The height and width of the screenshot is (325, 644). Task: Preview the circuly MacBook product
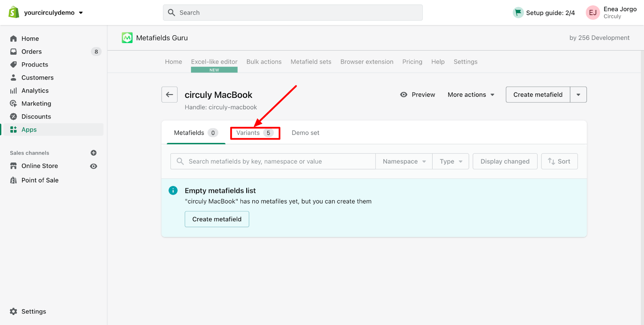click(x=417, y=95)
